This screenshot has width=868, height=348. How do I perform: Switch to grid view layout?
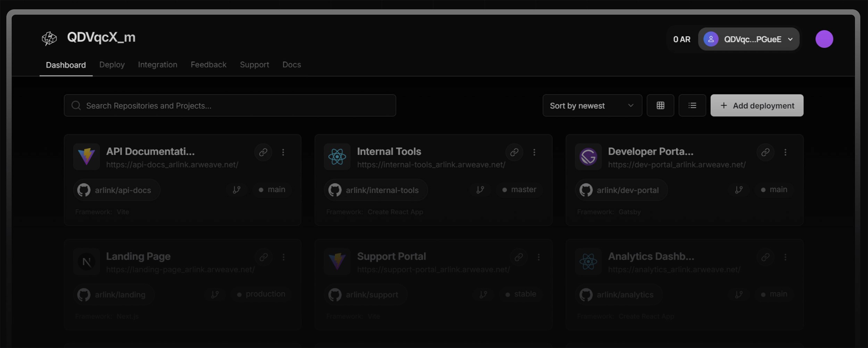[x=660, y=105]
